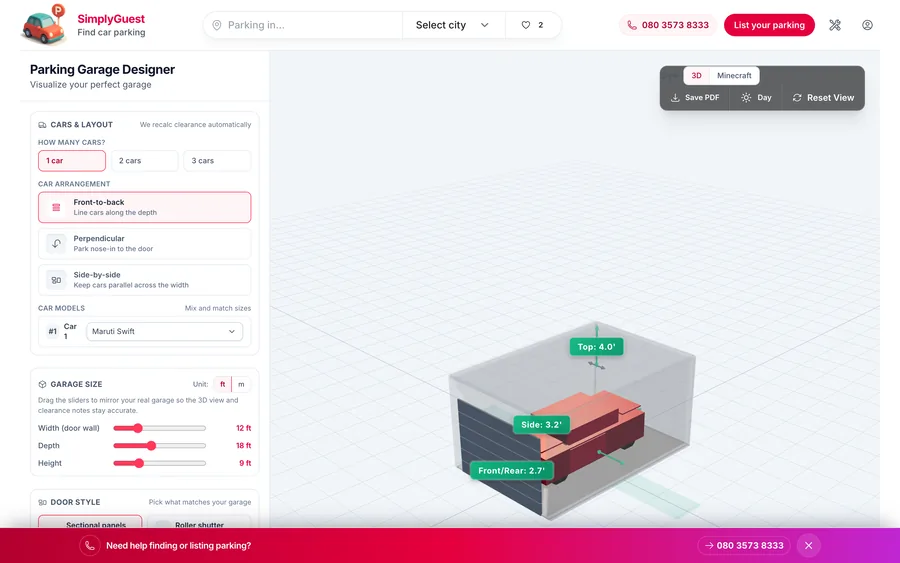Click the sun icon for Day mode
Image resolution: width=900 pixels, height=563 pixels.
(x=746, y=98)
